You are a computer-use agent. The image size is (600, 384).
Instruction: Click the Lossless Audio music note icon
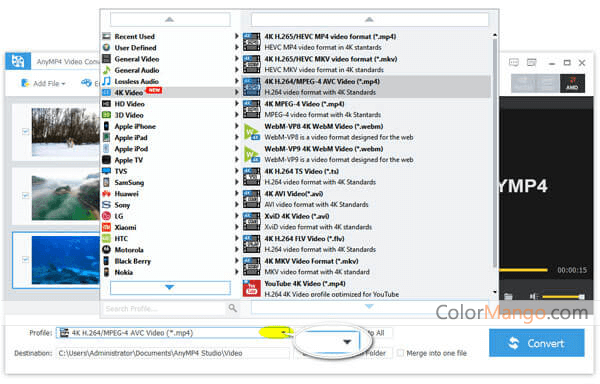[x=106, y=81]
